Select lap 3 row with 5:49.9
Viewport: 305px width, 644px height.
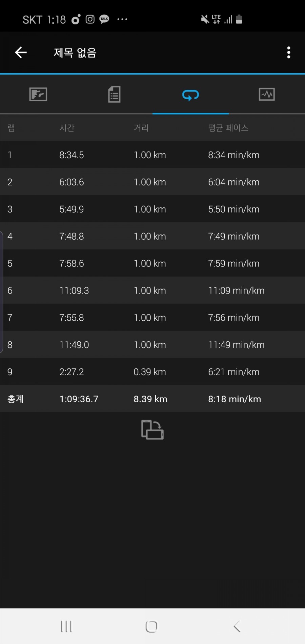(x=152, y=209)
